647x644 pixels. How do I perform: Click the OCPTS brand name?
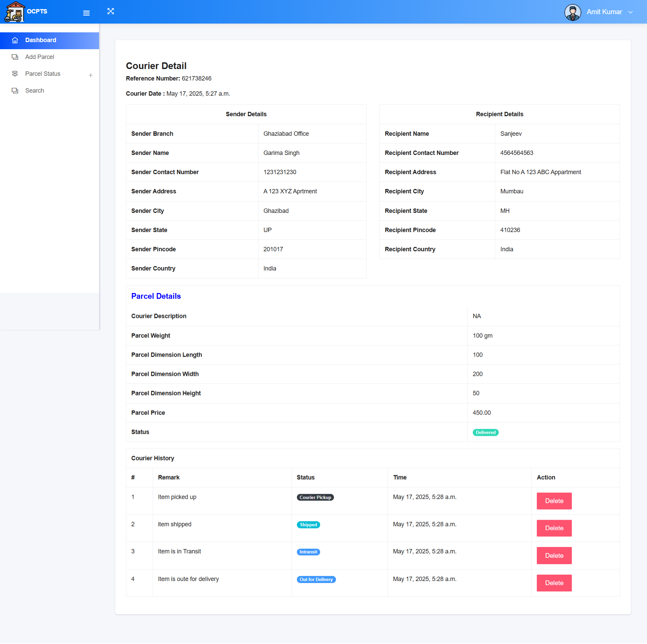[37, 11]
